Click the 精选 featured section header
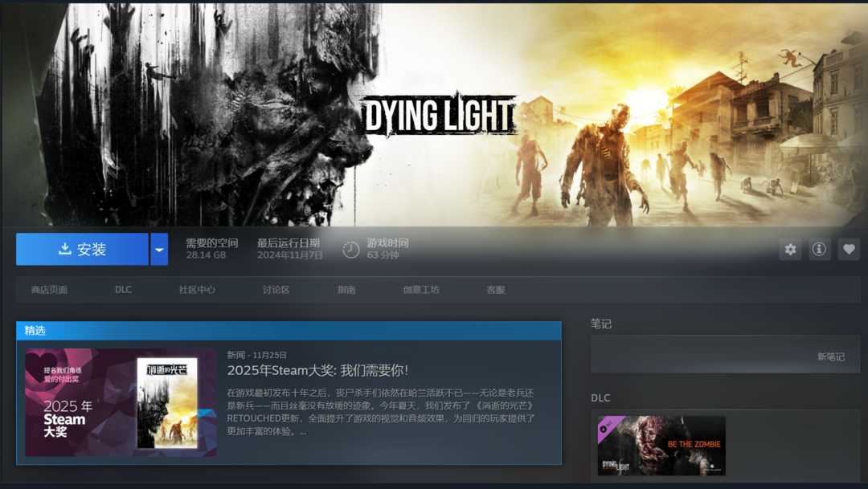 tap(35, 330)
